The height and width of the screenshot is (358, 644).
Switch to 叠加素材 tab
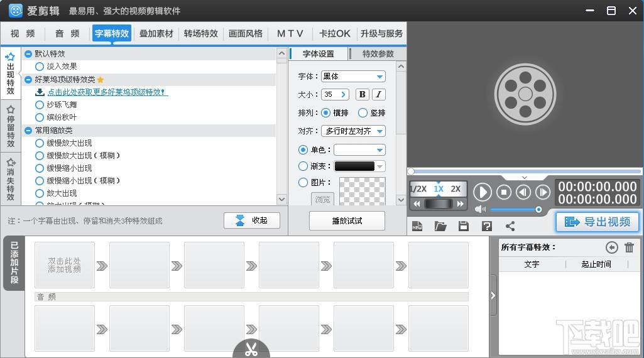(156, 34)
